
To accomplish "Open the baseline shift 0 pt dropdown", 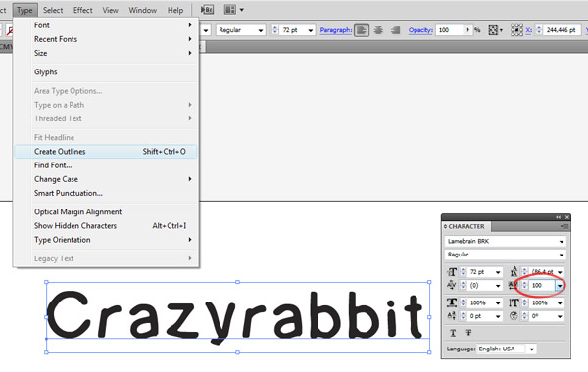I will (x=498, y=316).
